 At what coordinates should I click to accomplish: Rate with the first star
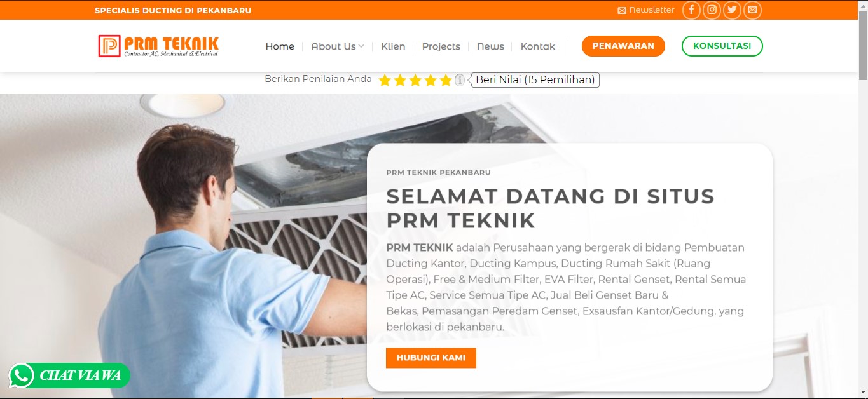[x=385, y=80]
